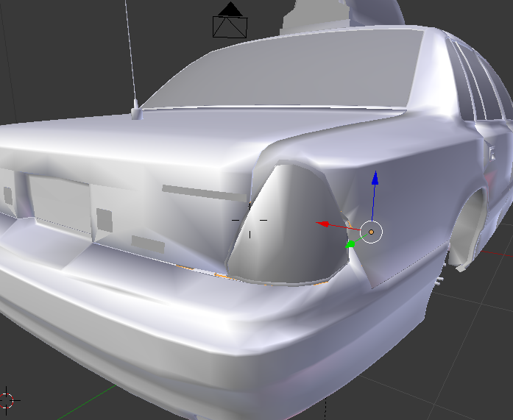Click the blue Z-axis manipulator arrow
Viewport: 513px width, 420px height.
[x=375, y=179]
